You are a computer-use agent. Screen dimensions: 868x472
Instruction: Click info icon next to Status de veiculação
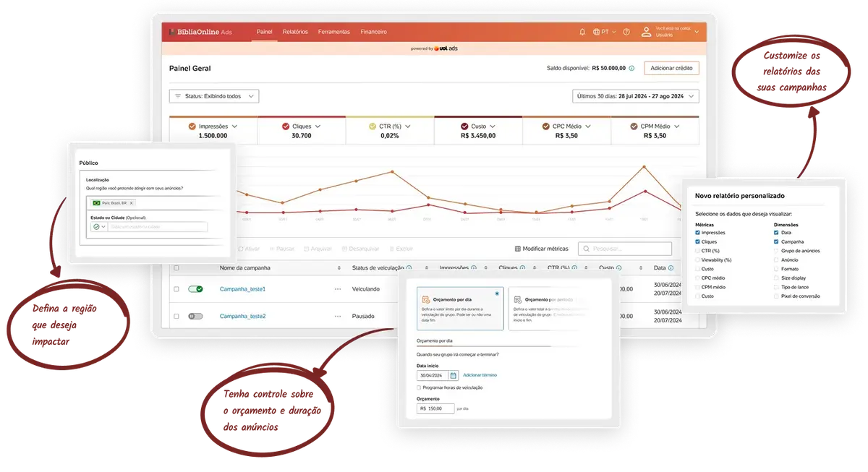(x=409, y=267)
